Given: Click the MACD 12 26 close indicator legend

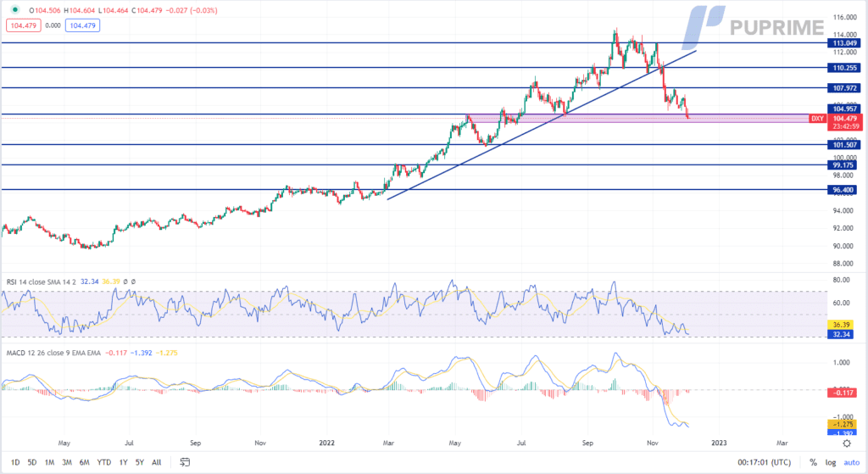Looking at the screenshot, I should (53, 353).
